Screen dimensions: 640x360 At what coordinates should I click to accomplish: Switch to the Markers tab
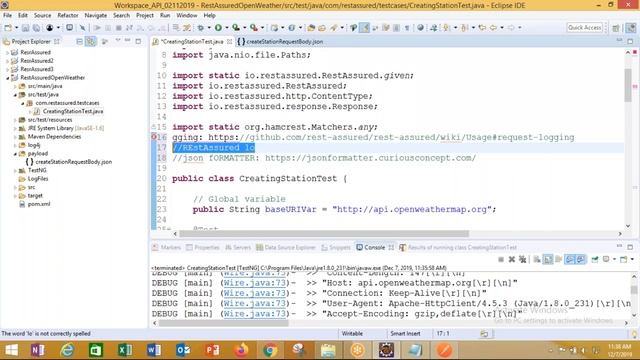coord(166,247)
